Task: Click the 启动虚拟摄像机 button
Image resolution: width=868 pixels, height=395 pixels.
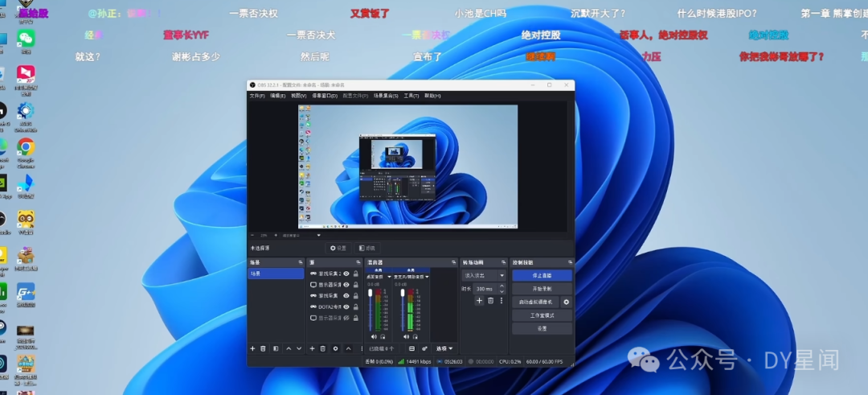Action: point(535,302)
